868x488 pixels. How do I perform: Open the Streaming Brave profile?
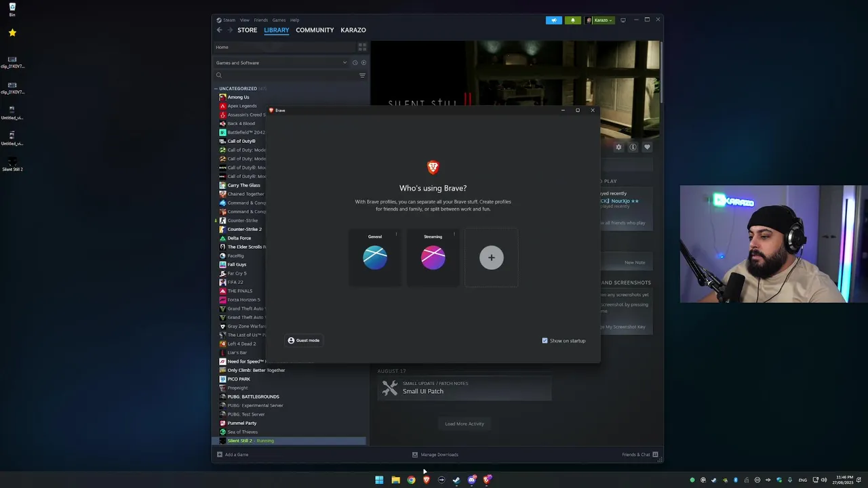(433, 258)
